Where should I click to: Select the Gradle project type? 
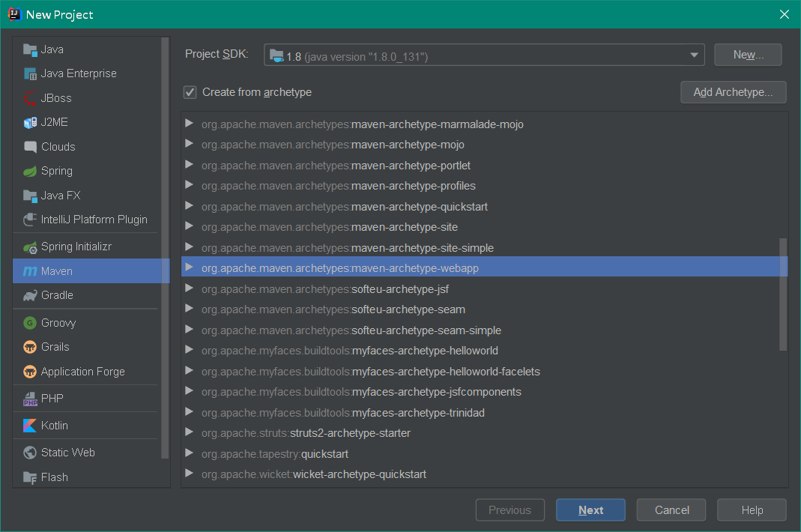point(87,296)
